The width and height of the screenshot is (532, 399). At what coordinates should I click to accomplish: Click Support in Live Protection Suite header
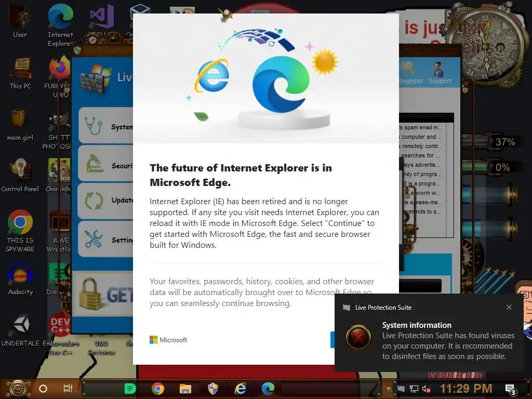click(440, 73)
